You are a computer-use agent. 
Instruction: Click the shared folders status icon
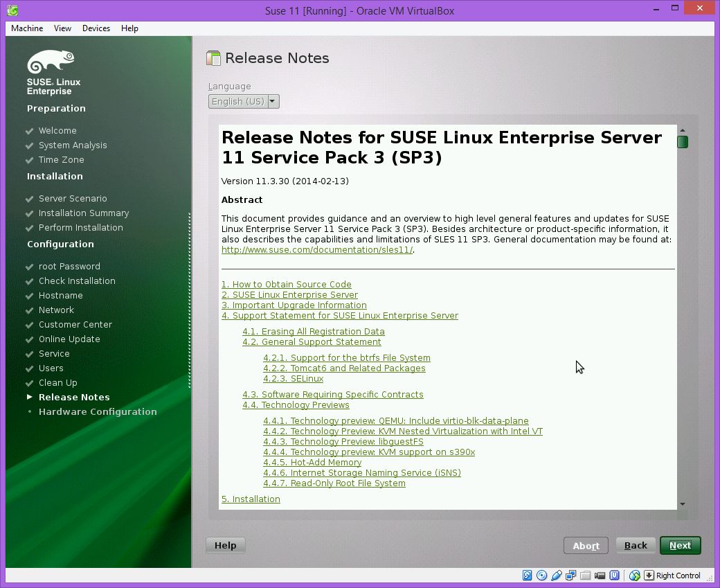click(x=585, y=575)
